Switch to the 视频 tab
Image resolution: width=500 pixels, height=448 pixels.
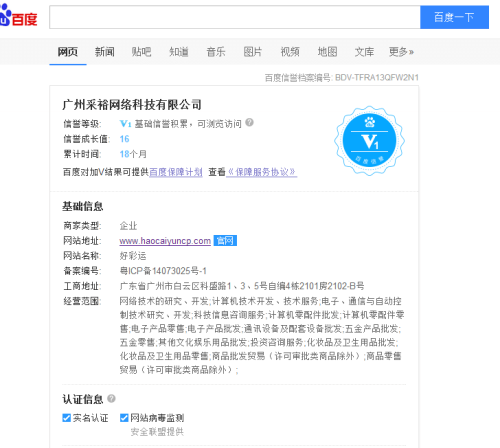click(x=290, y=52)
